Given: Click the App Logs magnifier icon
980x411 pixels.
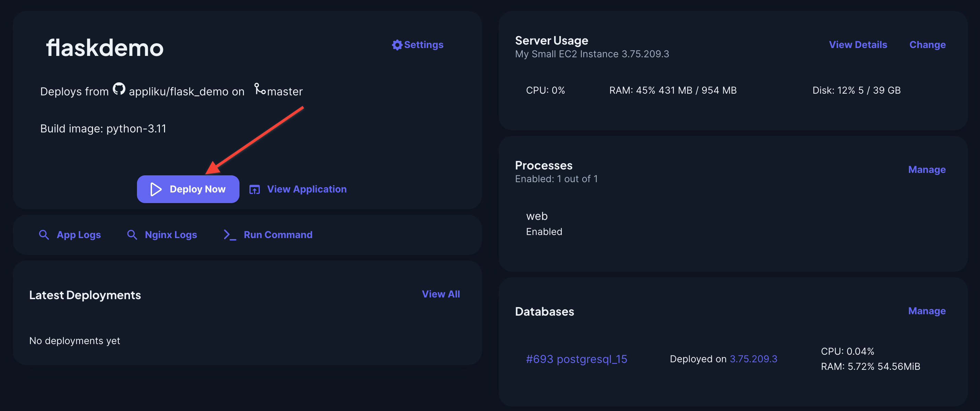Looking at the screenshot, I should (44, 235).
